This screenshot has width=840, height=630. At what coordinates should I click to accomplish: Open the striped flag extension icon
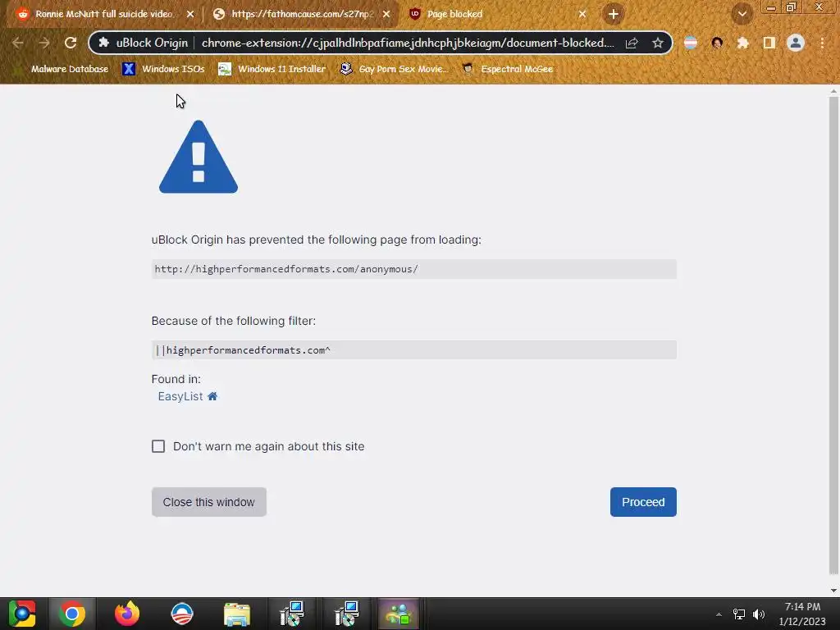click(x=691, y=43)
